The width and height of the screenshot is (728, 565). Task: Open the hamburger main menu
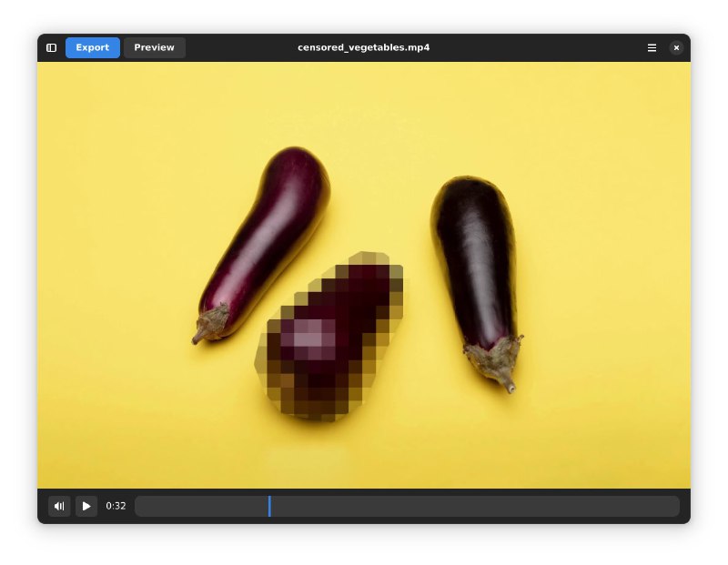coord(652,48)
